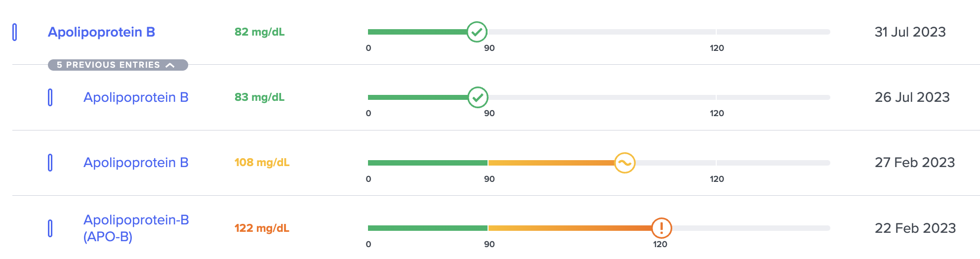Click the blue pill icon beside Apolipoprotein-B (APO-B)
The image size is (980, 259).
click(50, 228)
